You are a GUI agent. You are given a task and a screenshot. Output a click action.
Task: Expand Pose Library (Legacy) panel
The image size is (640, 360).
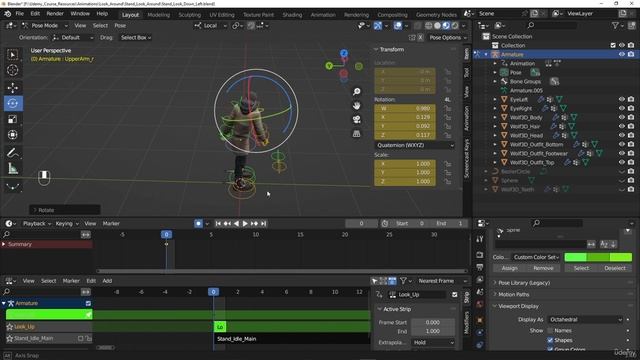click(524, 282)
